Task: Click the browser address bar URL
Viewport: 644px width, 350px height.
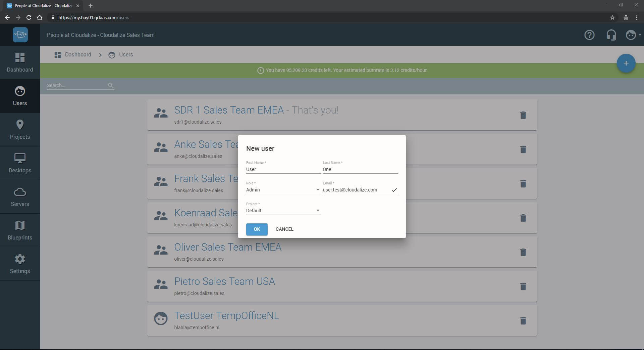Action: tap(94, 17)
